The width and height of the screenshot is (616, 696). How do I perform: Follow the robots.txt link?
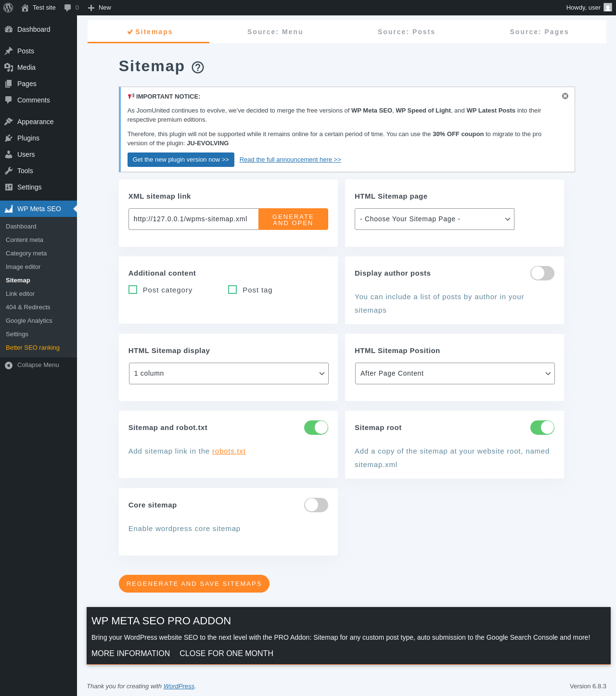[x=229, y=451]
